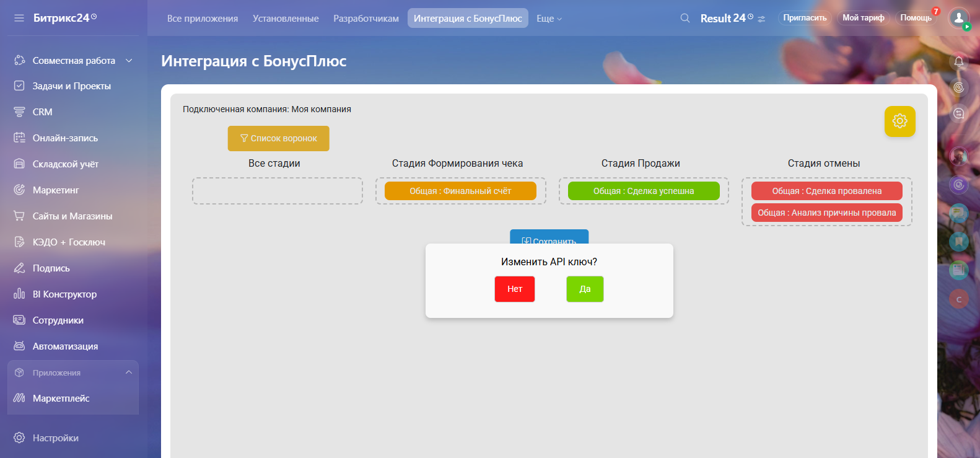Open Мой тариф
This screenshot has height=458, width=980.
(x=864, y=18)
